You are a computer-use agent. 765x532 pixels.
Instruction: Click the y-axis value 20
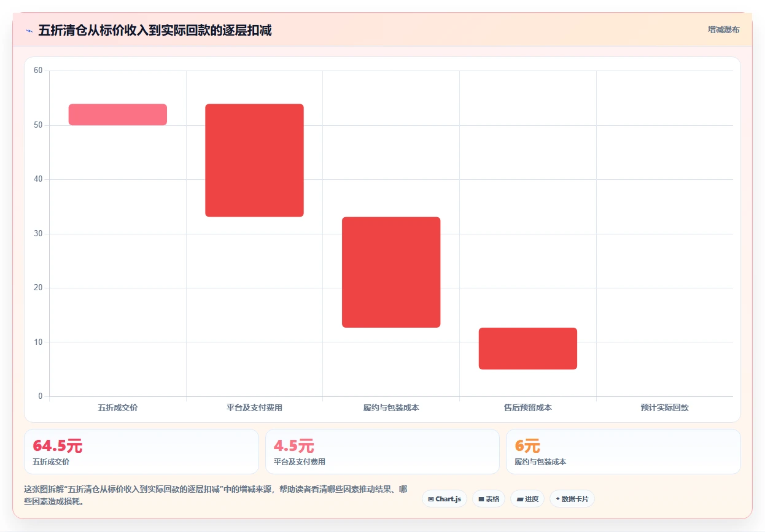pyautogui.click(x=38, y=288)
